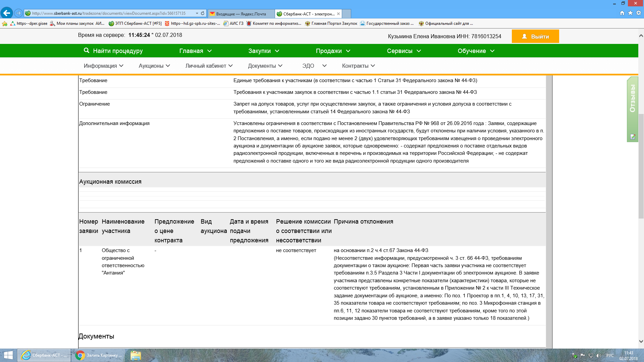
Task: Click the network tray icon
Action: (591, 356)
